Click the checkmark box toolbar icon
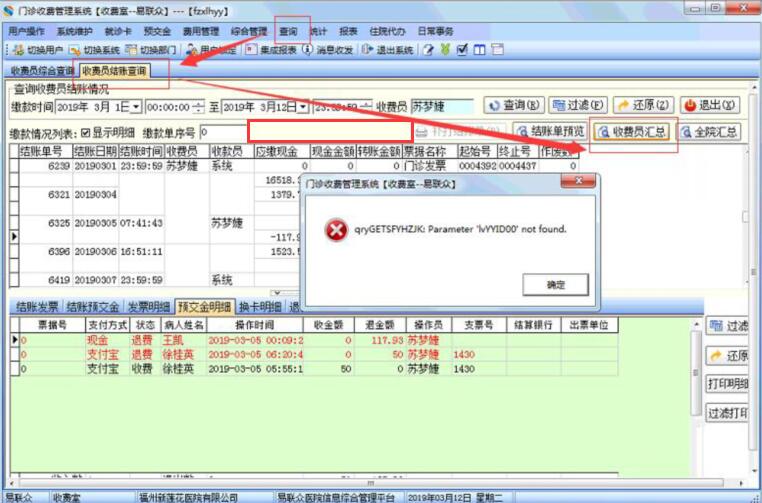This screenshot has width=762, height=503. pyautogui.click(x=462, y=50)
